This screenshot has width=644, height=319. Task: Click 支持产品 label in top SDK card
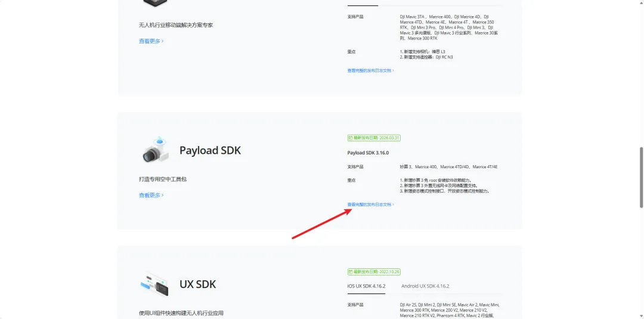(x=355, y=17)
